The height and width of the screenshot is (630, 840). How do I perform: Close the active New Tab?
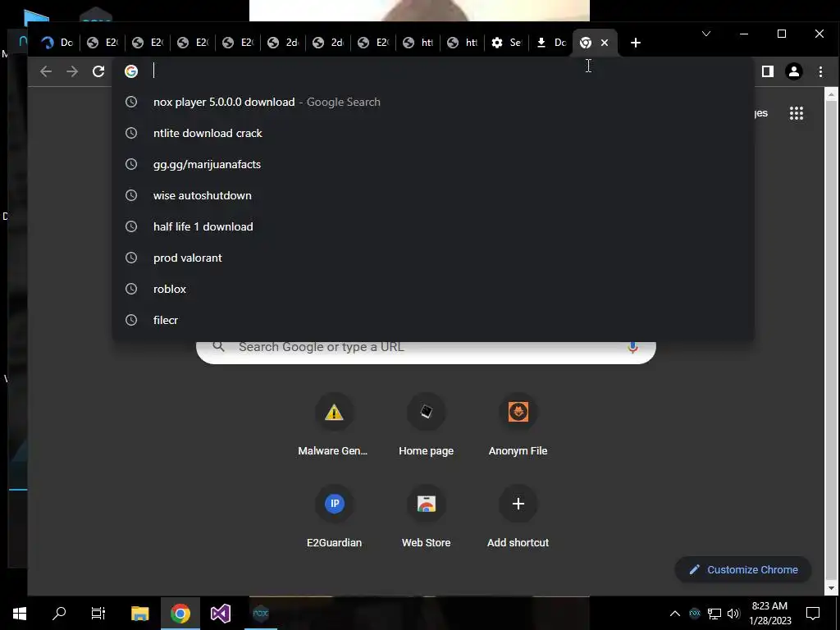[605, 43]
